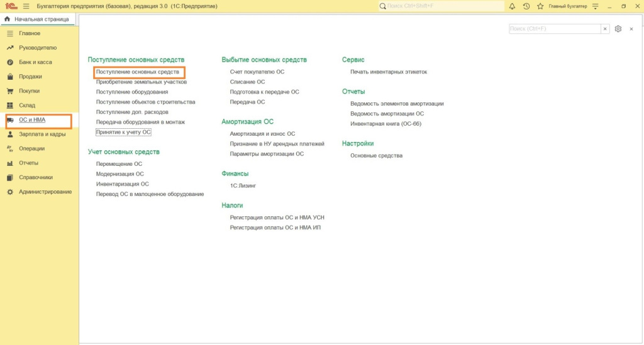
Task: Open the notifications bell icon
Action: point(512,6)
